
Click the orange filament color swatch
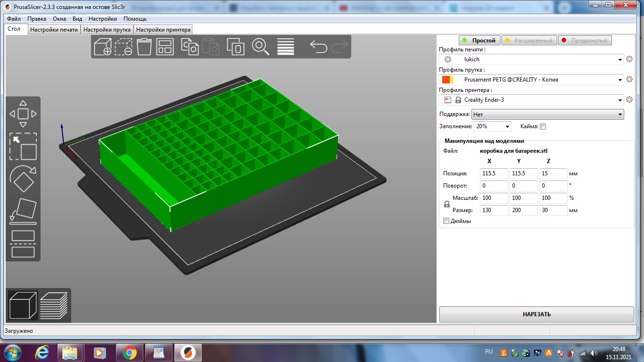pos(446,80)
